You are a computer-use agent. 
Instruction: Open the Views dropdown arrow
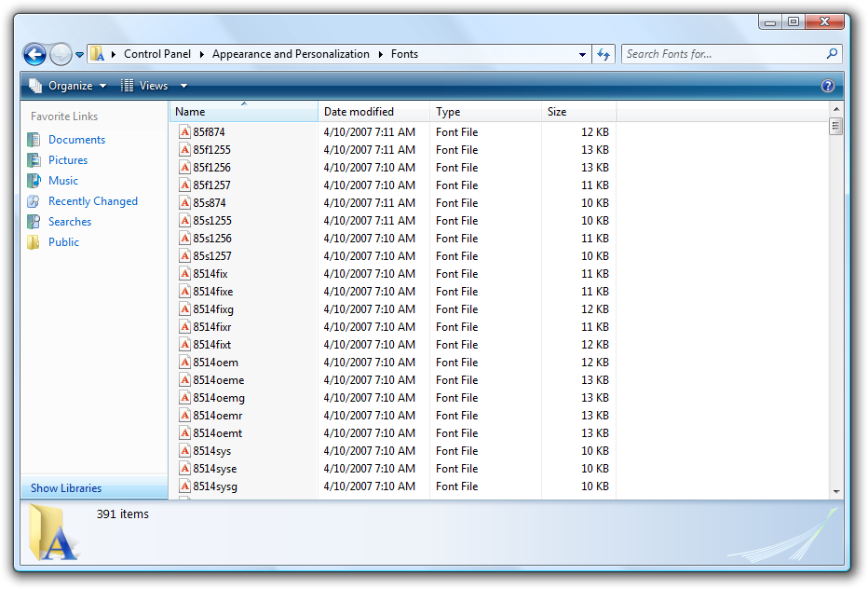tap(183, 86)
